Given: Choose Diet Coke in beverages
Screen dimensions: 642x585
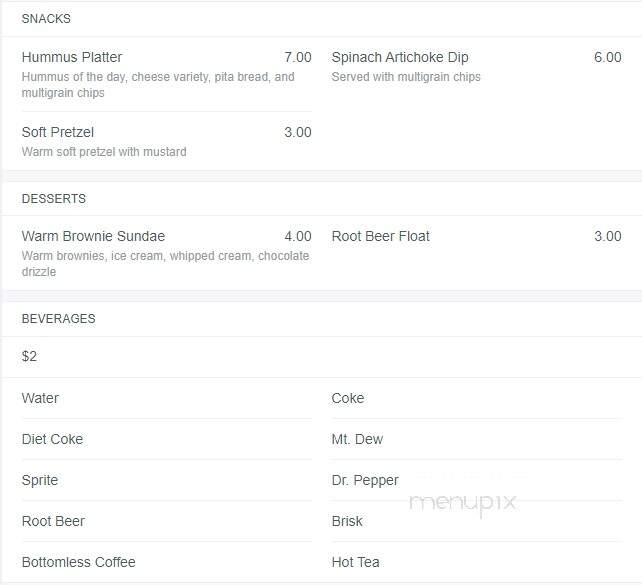Looking at the screenshot, I should [x=52, y=439].
